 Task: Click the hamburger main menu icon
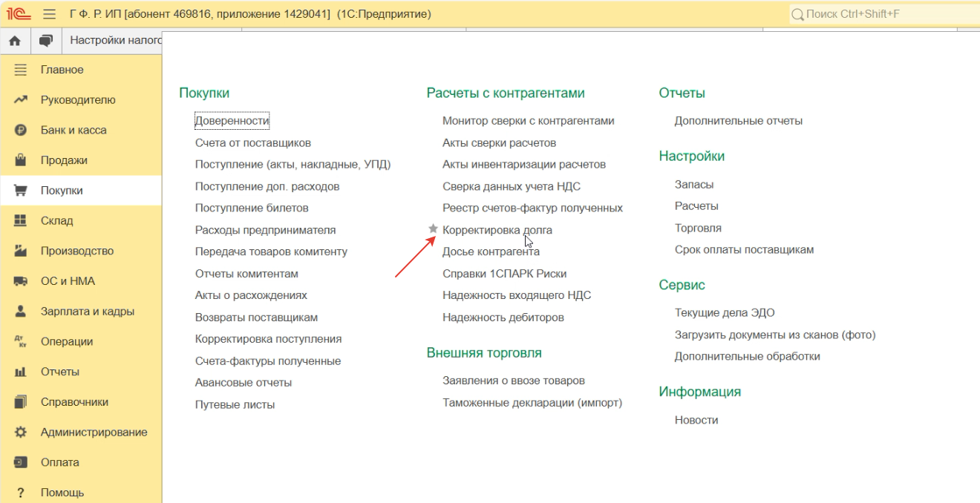(x=50, y=14)
